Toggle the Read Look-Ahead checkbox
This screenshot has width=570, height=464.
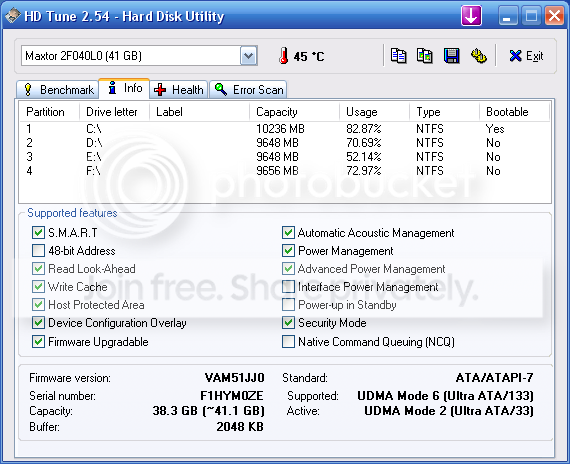tap(38, 269)
